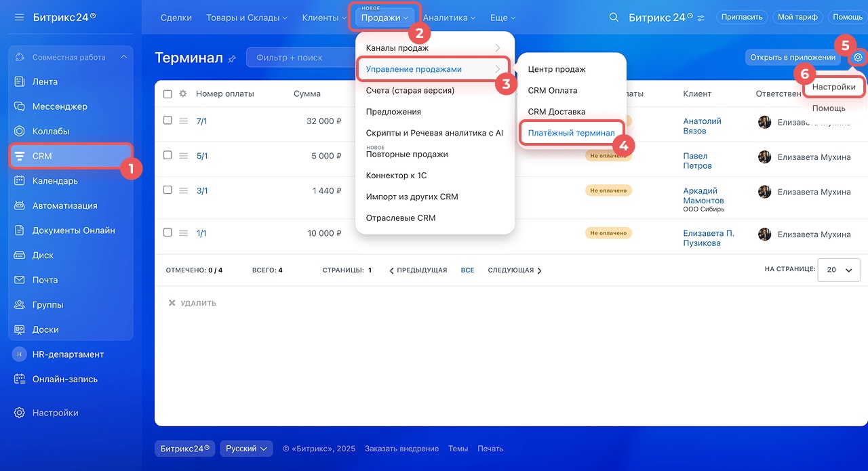Open the Мой тариф button
The width and height of the screenshot is (868, 471).
pyautogui.click(x=797, y=18)
